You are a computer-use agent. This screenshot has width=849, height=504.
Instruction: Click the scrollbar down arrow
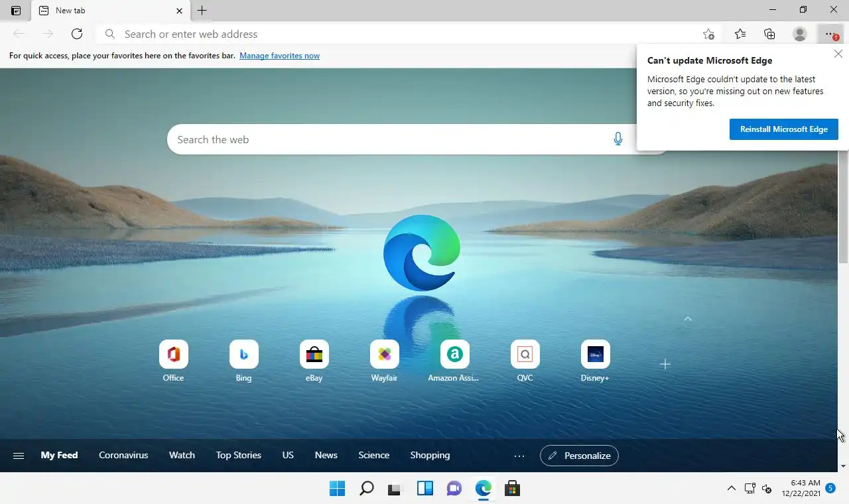pos(843,466)
